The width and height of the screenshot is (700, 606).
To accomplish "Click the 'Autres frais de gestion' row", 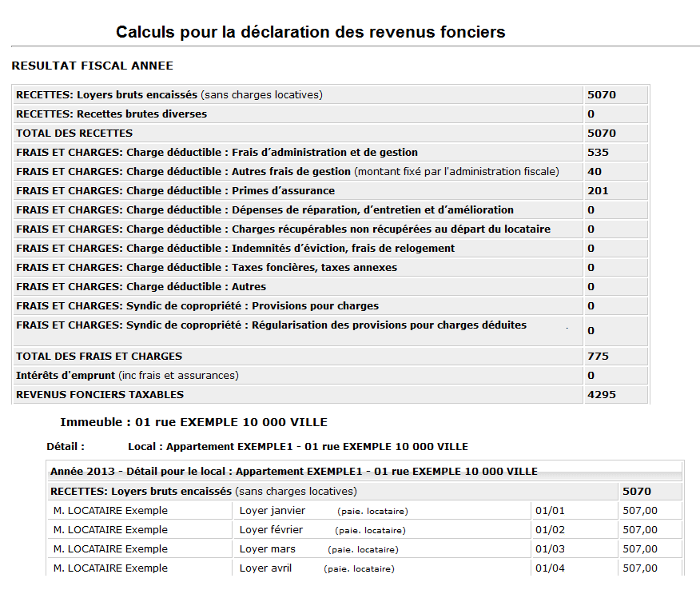I will click(288, 171).
